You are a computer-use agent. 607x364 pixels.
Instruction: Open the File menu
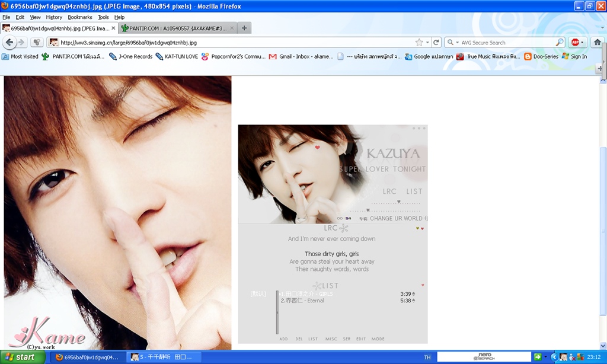pyautogui.click(x=6, y=17)
